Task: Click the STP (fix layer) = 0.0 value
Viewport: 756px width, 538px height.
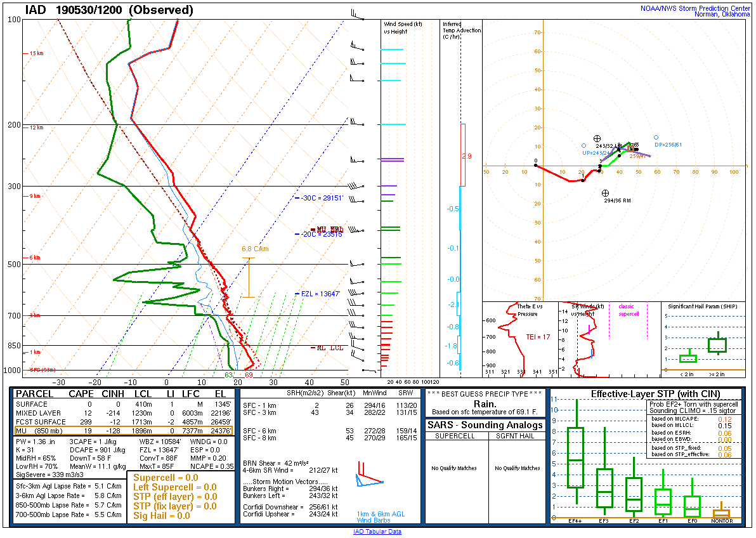Action: [174, 506]
